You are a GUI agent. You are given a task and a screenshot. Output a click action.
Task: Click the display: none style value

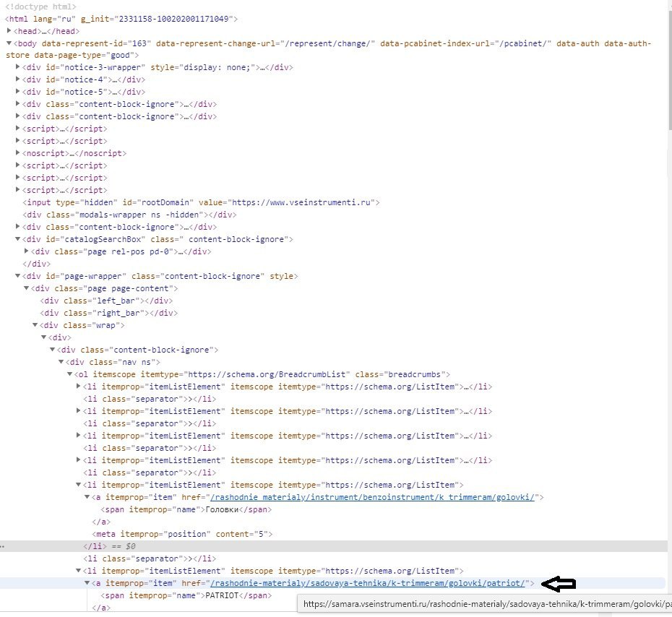(x=218, y=67)
